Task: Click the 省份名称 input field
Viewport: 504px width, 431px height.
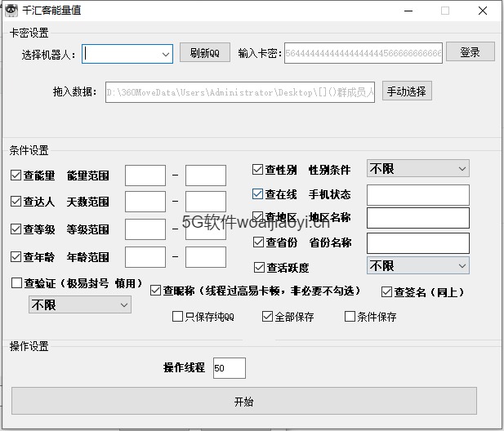Action: point(418,243)
